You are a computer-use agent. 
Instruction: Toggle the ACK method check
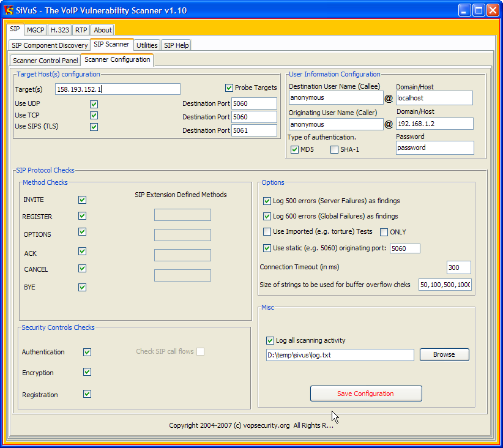coord(82,252)
